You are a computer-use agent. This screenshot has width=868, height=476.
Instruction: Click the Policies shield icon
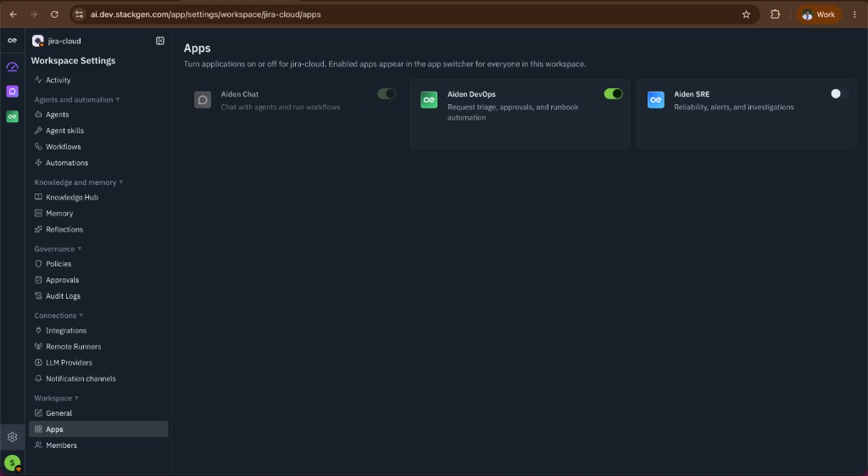click(38, 264)
